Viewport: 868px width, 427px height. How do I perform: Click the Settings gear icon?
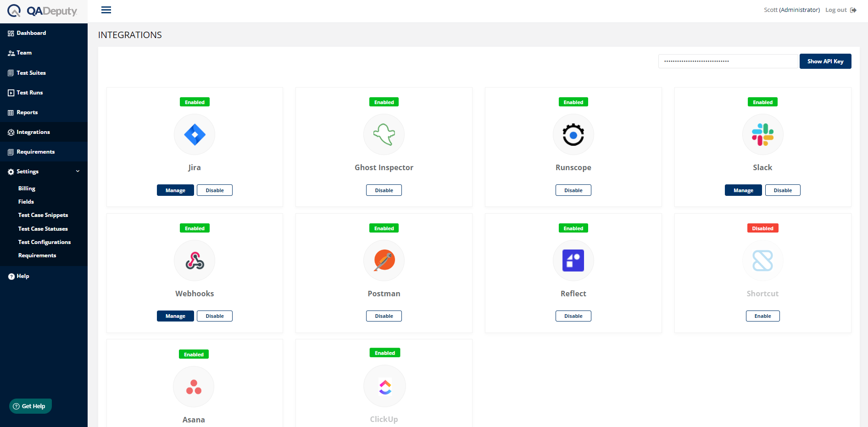[11, 172]
